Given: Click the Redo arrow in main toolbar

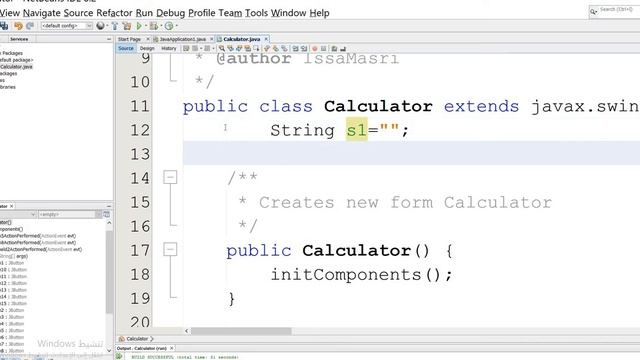Looking at the screenshot, I should point(30,26).
